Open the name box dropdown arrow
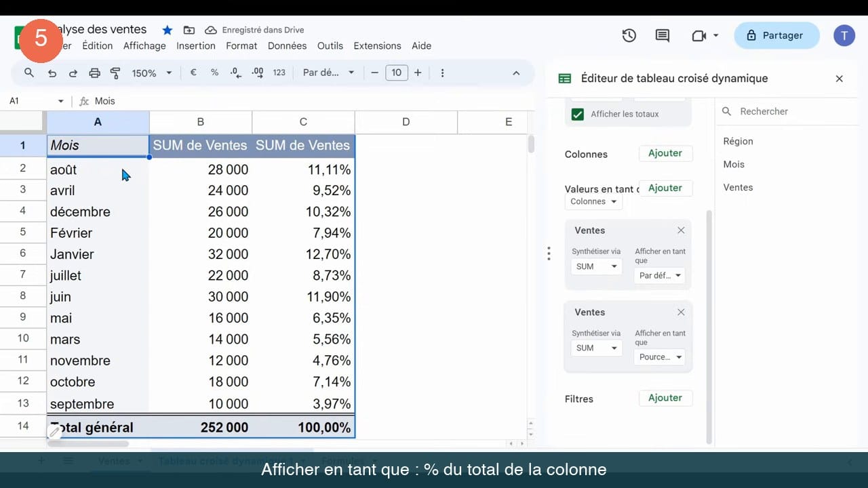868x488 pixels. point(60,101)
